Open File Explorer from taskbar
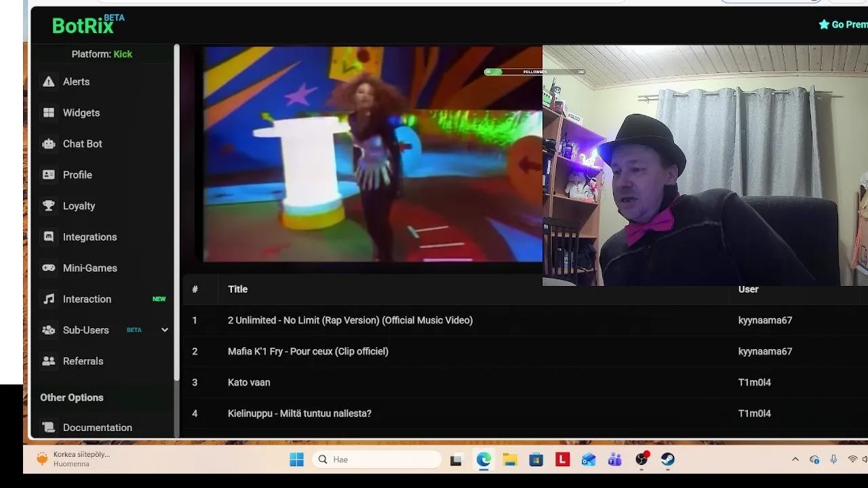 [x=510, y=460]
